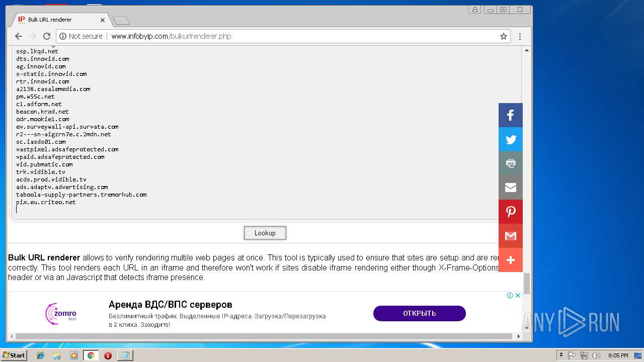Click the 8:05 PM clock
644x362 pixels.
pos(618,355)
